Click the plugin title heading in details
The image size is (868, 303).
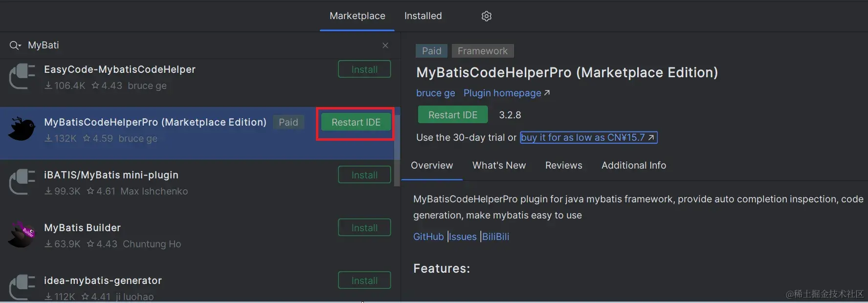pyautogui.click(x=567, y=72)
